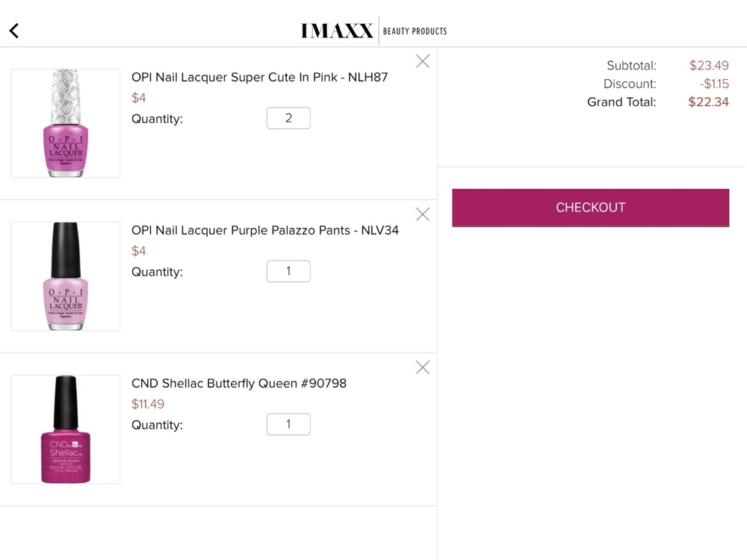Viewport: 747px width, 560px height.
Task: Click the Beauty Products header text
Action: pos(415,31)
